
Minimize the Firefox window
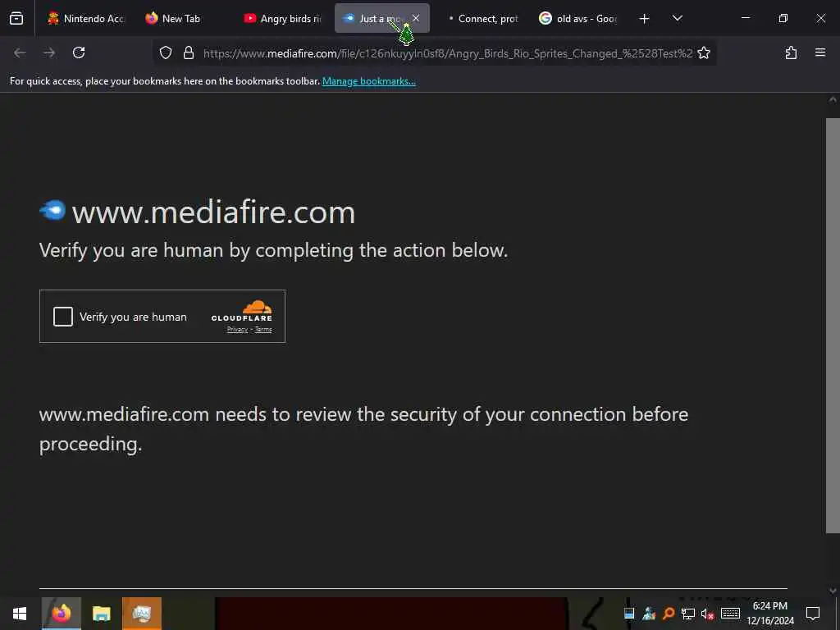(745, 18)
